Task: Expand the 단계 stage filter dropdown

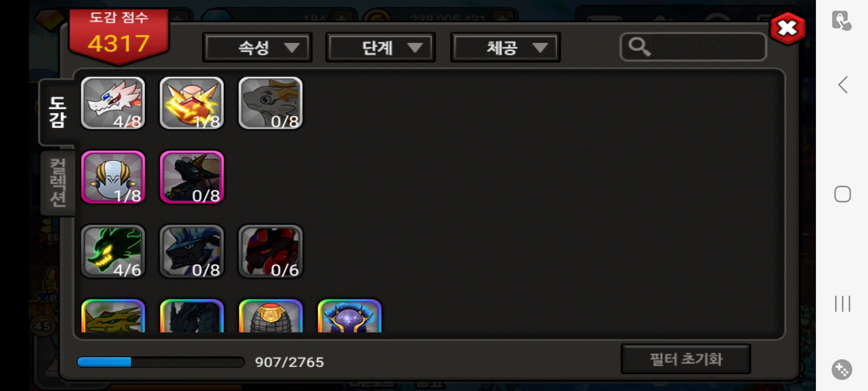Action: pos(380,47)
